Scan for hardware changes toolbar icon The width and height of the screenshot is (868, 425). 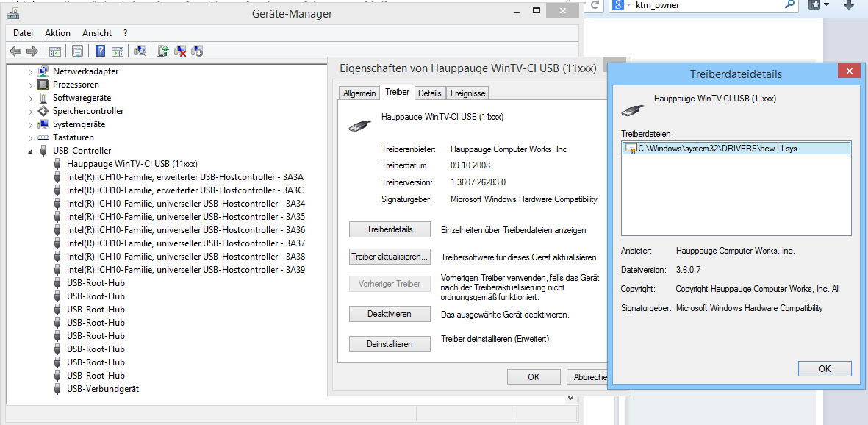click(140, 51)
